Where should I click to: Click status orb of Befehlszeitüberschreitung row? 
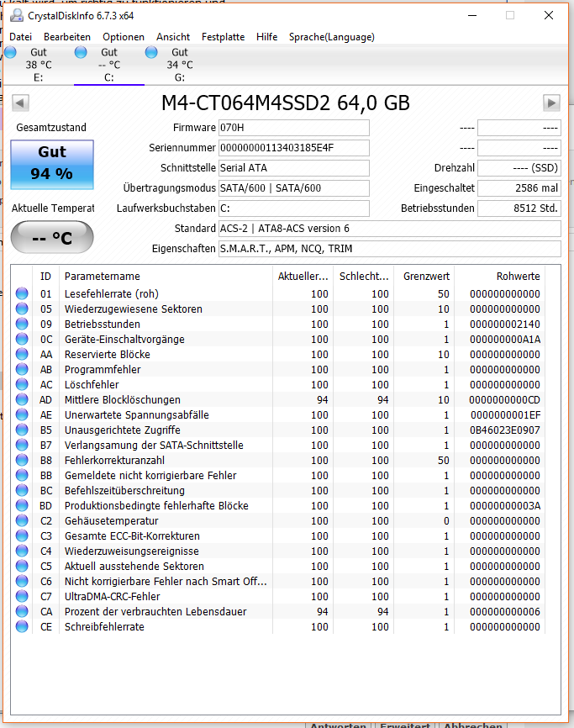(x=22, y=490)
